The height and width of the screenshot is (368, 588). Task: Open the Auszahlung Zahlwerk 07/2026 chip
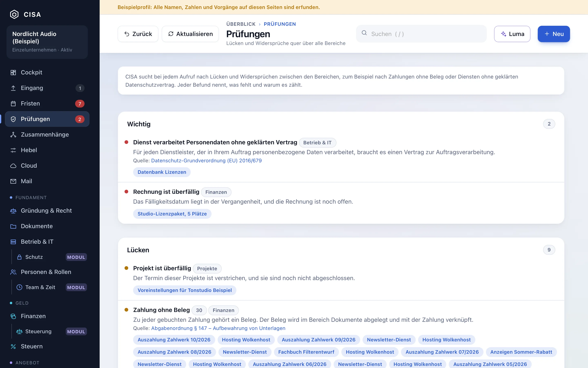(442, 352)
